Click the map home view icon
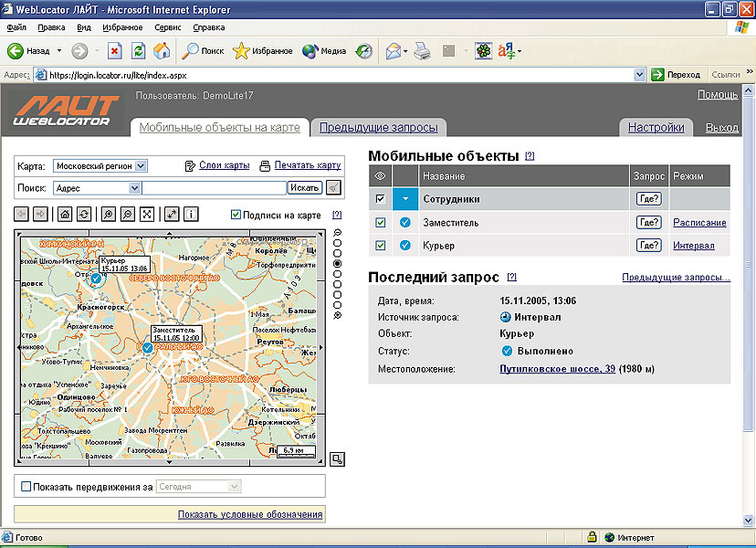Viewport: 756px width, 548px height. click(x=65, y=214)
